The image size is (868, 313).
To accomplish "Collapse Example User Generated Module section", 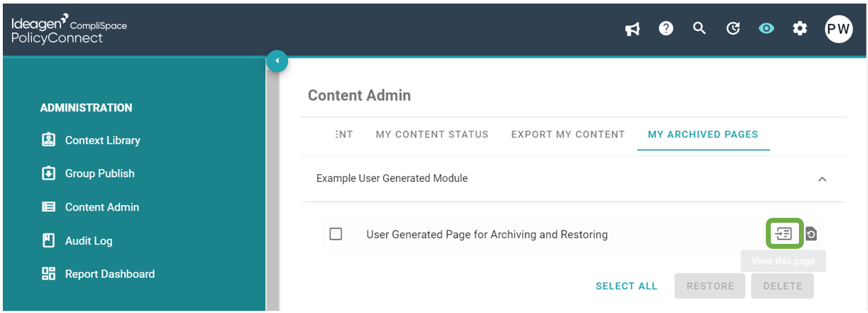I will pyautogui.click(x=821, y=179).
